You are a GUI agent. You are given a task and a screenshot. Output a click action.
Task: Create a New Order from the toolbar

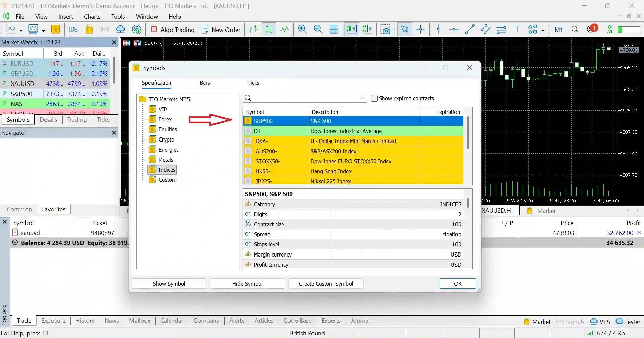221,30
